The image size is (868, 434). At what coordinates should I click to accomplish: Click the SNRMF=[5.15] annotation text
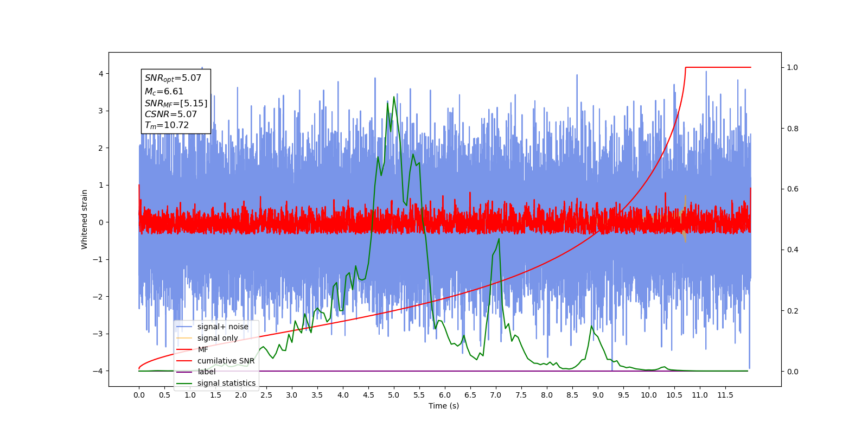click(176, 103)
